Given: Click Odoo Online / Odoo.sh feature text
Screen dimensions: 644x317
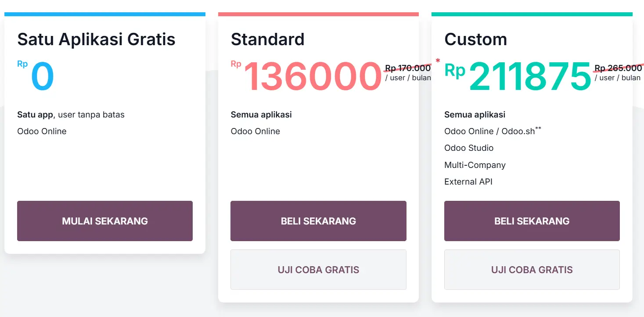Looking at the screenshot, I should tap(489, 132).
